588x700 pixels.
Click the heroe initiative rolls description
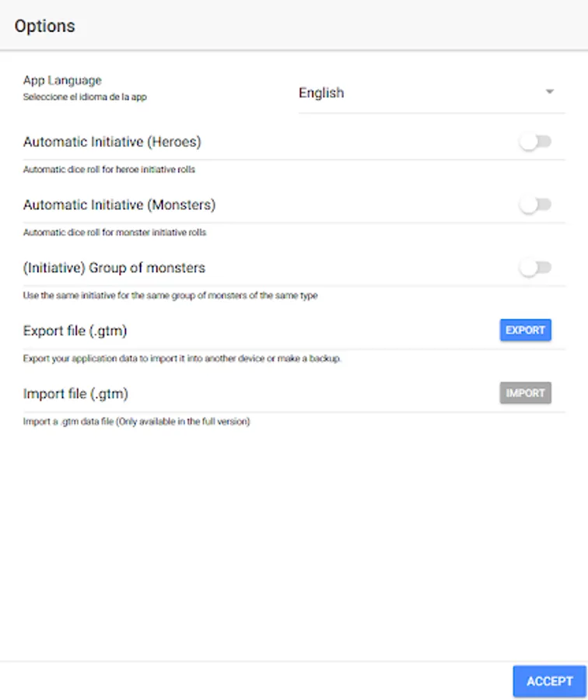(109, 170)
